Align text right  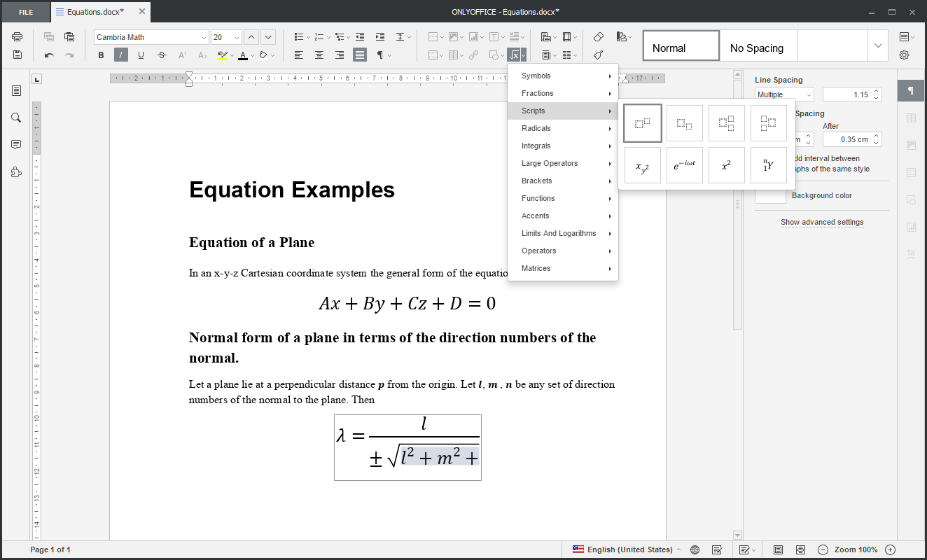coord(340,55)
